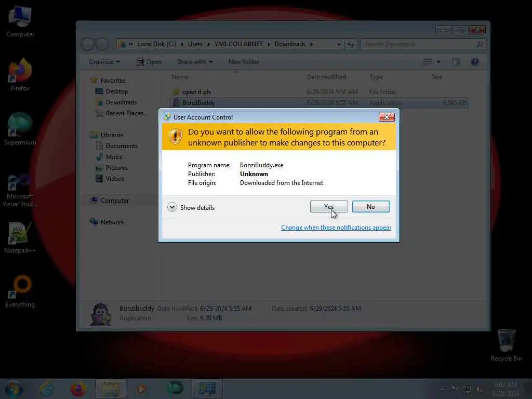Open Recycle Bin desktop icon
This screenshot has width=532, height=399.
click(506, 345)
